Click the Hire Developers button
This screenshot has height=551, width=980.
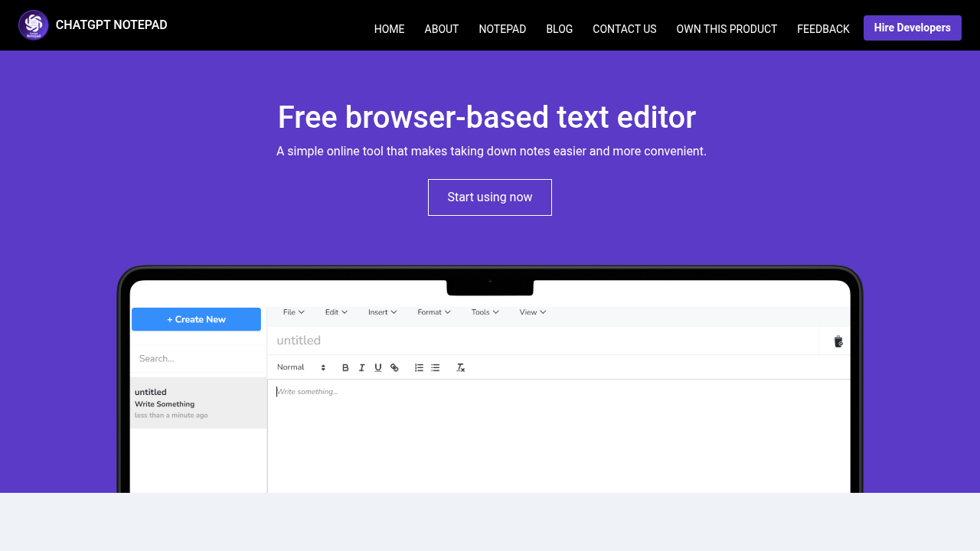(913, 28)
